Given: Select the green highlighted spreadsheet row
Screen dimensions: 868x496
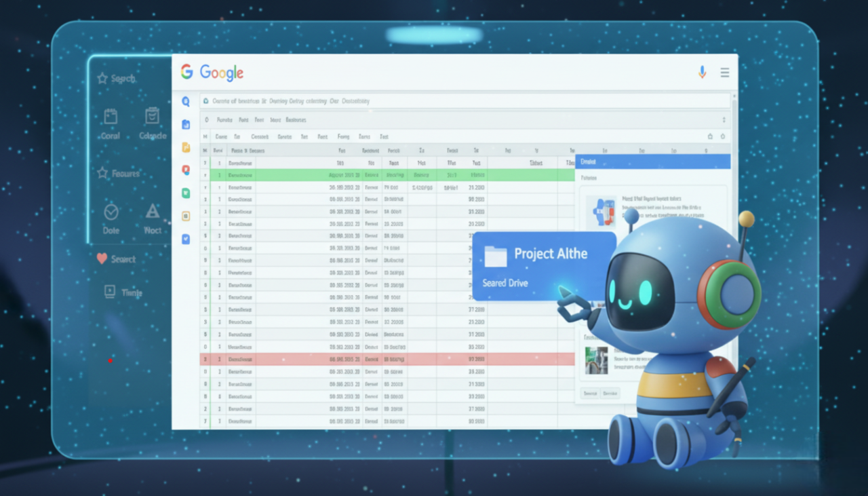Looking at the screenshot, I should pos(387,175).
